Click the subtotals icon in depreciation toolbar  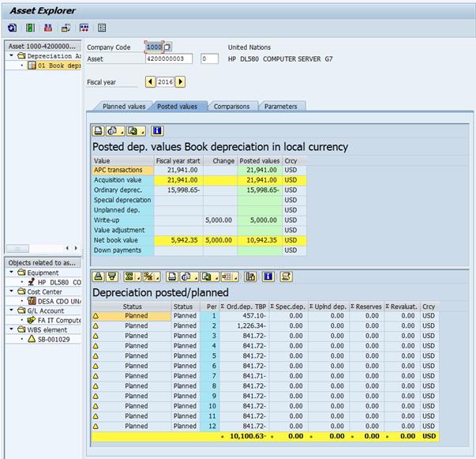pos(148,277)
